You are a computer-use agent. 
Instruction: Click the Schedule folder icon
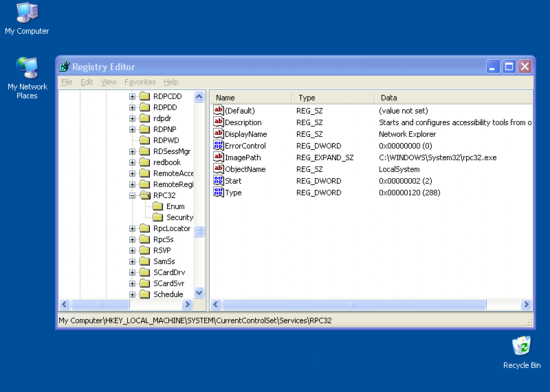(145, 294)
